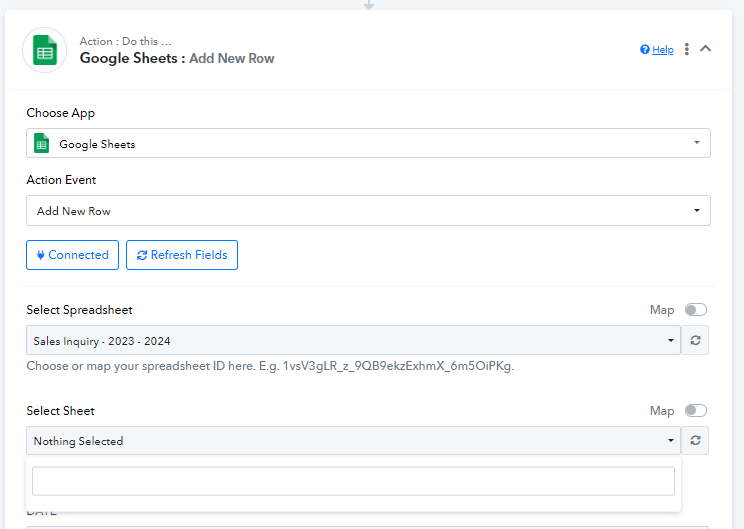Toggle the Map switch for Select Spreadsheet
This screenshot has height=529, width=744.
click(x=696, y=310)
